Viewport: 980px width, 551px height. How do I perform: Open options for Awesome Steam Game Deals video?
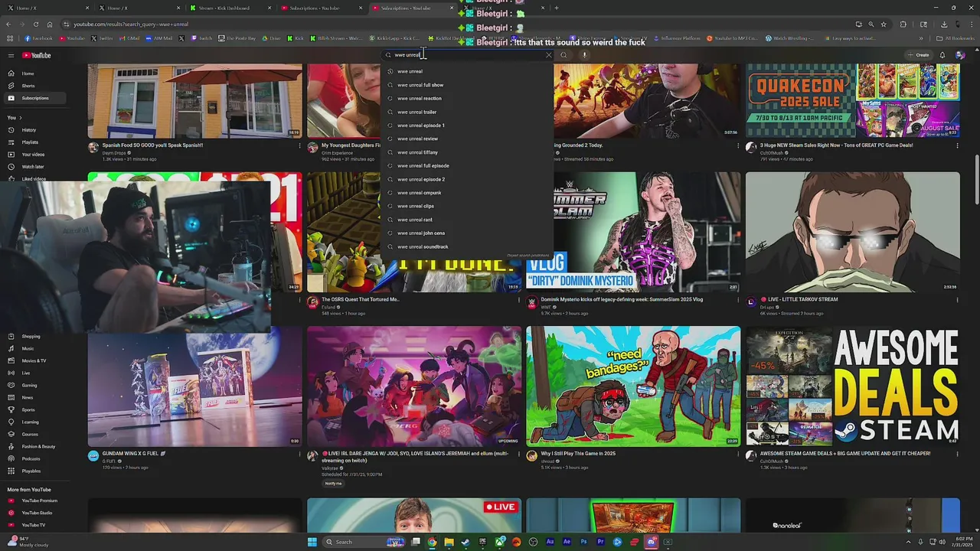(957, 454)
